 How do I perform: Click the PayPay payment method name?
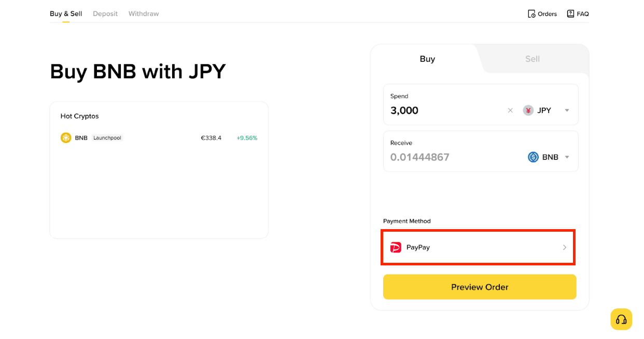(x=418, y=247)
